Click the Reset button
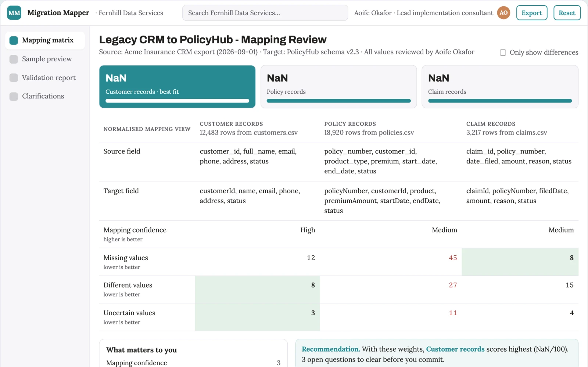588x367 pixels. click(567, 13)
